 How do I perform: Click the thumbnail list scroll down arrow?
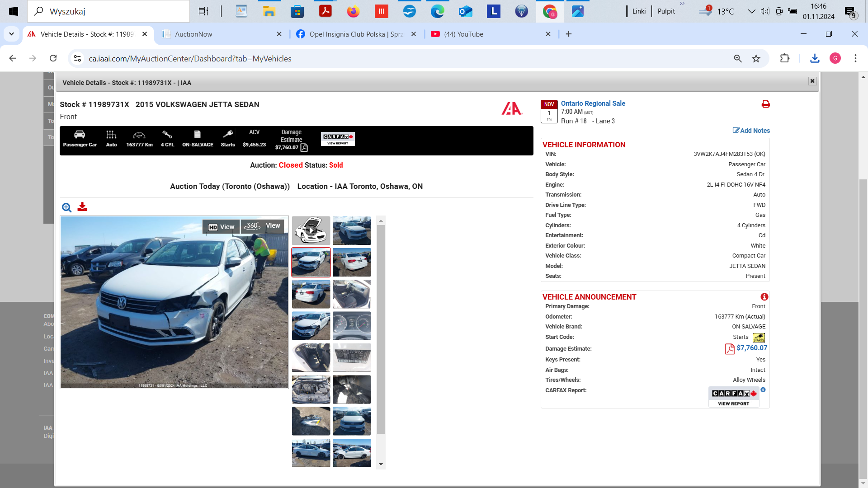click(381, 464)
